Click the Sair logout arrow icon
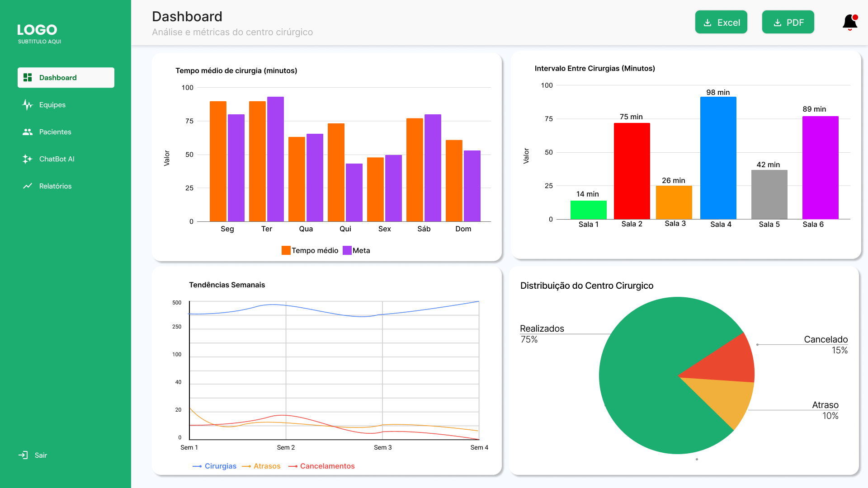 23,455
